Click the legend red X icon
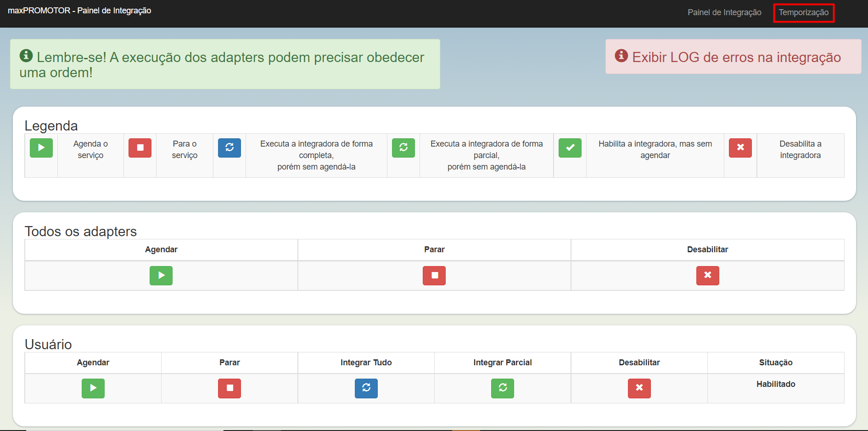 [x=740, y=148]
